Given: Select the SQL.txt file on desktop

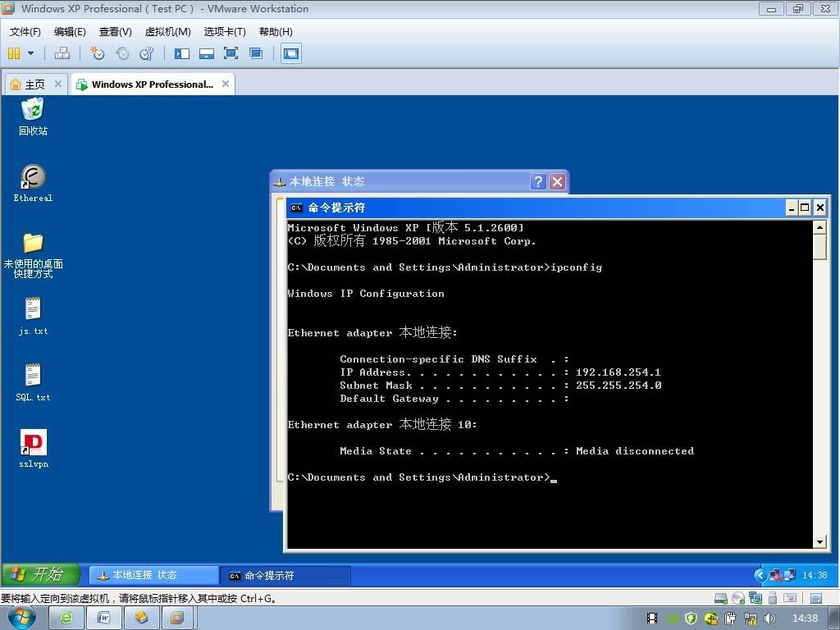Looking at the screenshot, I should [x=33, y=382].
